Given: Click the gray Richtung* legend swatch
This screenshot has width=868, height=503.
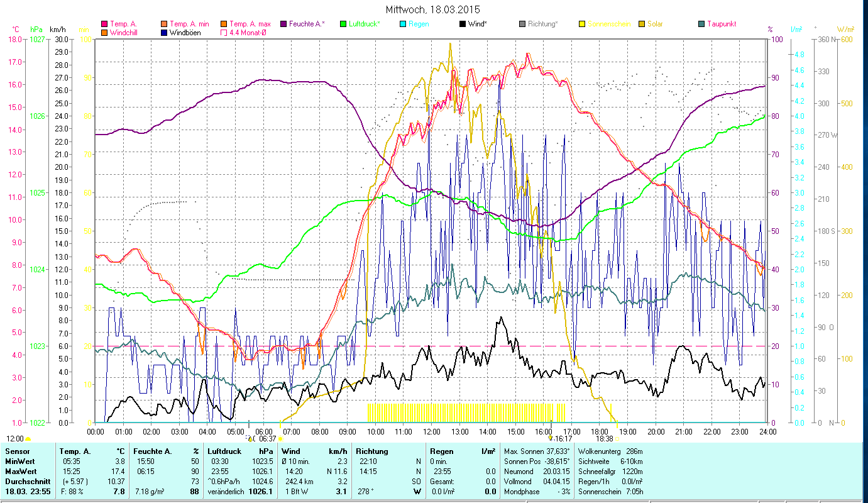Looking at the screenshot, I should (522, 24).
